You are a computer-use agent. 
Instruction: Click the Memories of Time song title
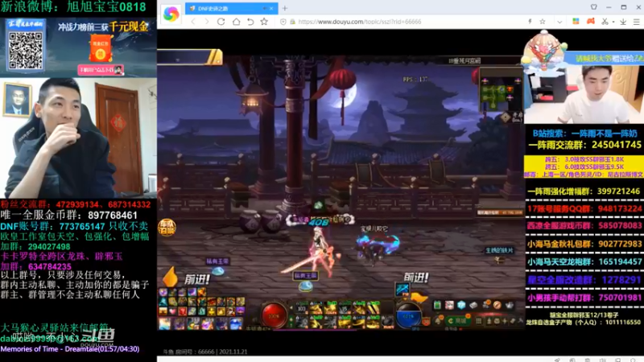pyautogui.click(x=70, y=349)
